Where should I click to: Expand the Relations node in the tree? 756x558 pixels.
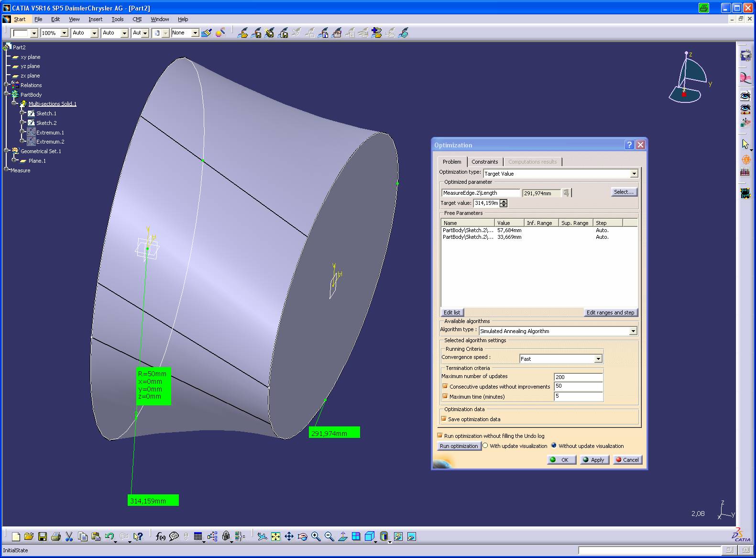[7, 85]
